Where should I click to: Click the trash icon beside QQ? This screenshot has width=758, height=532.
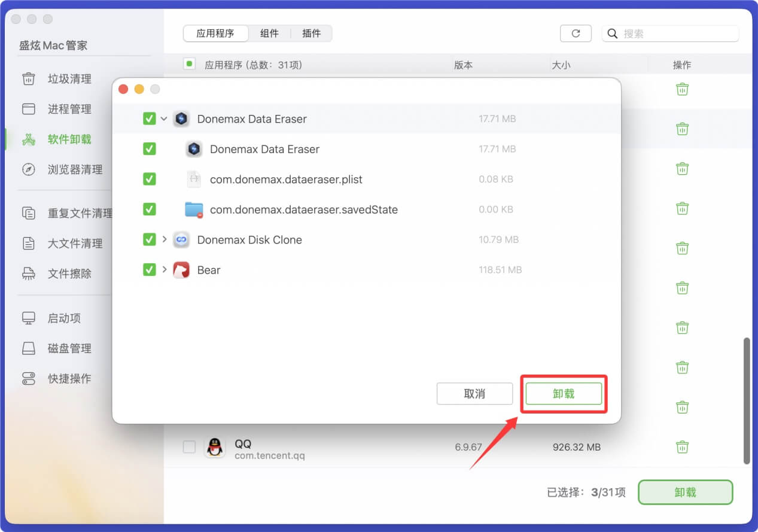point(682,446)
